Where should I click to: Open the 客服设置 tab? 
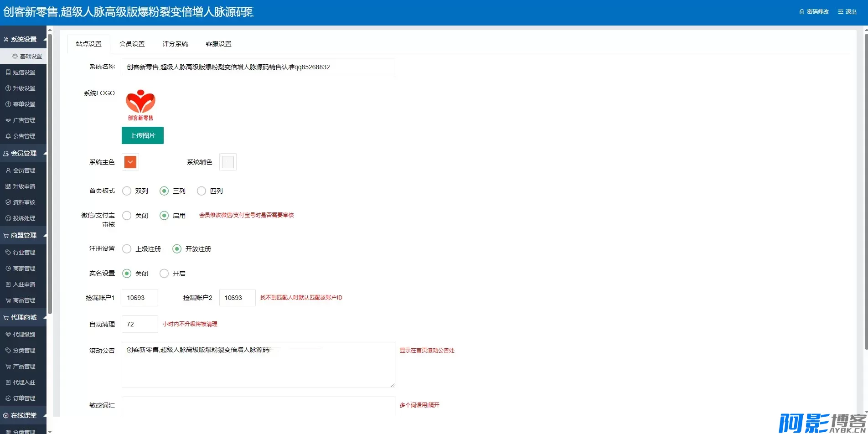click(218, 44)
